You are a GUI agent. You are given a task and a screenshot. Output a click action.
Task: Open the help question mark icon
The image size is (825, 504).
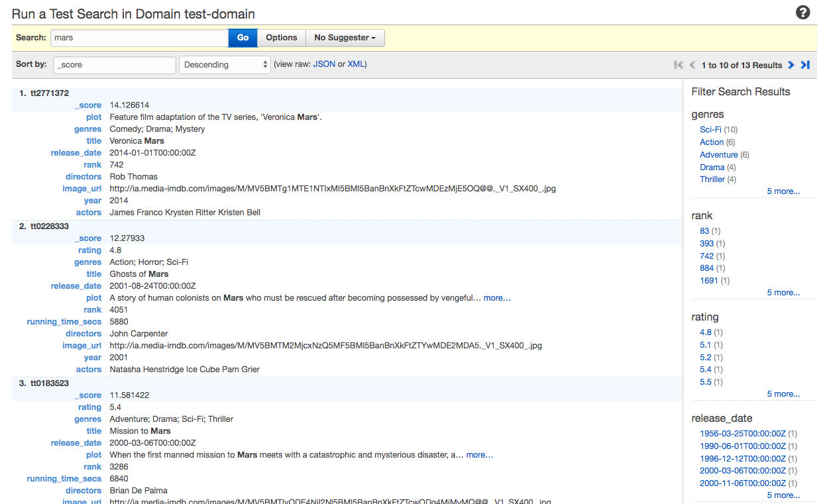point(802,13)
